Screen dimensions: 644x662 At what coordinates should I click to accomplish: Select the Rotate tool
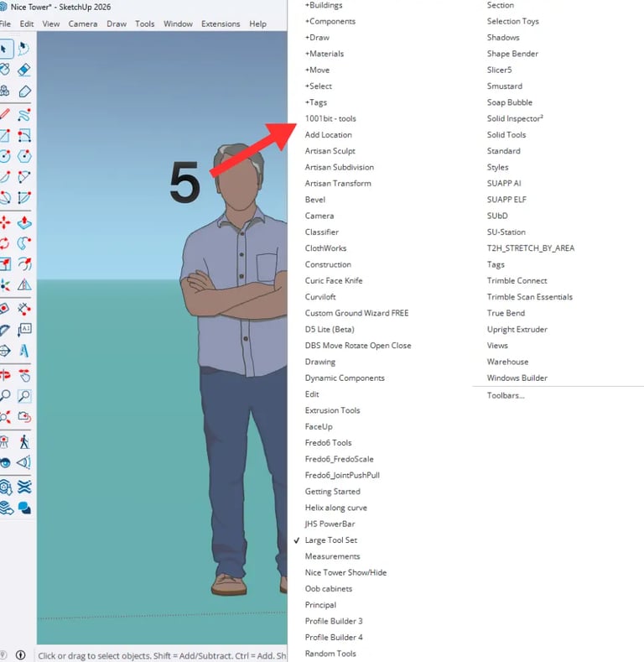(x=5, y=242)
